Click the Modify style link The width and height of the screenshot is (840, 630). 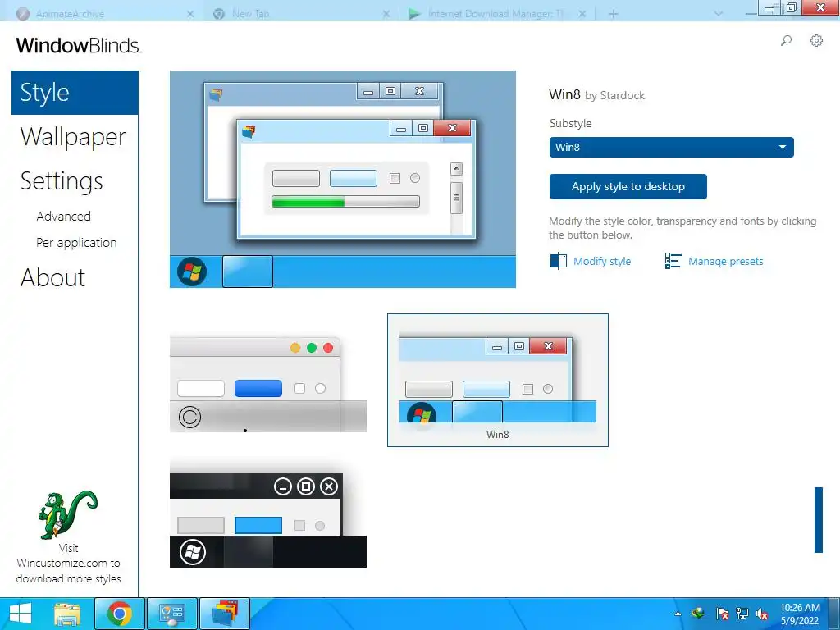pos(602,262)
